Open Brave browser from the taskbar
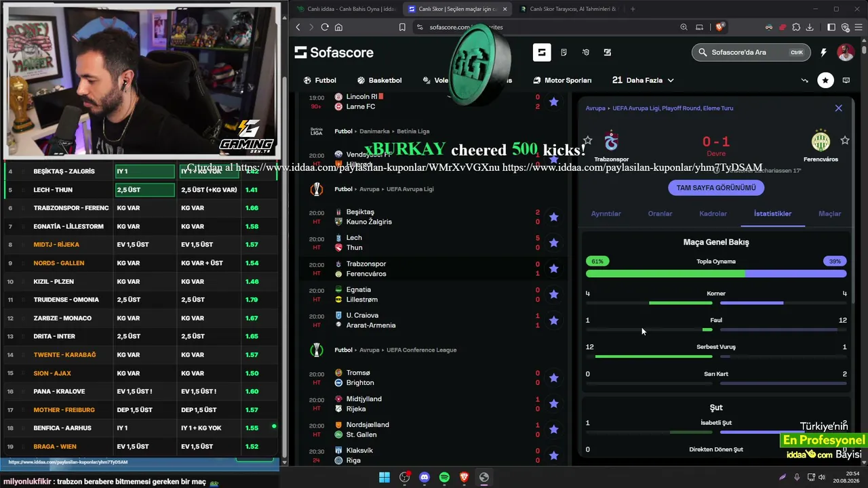 (x=464, y=477)
